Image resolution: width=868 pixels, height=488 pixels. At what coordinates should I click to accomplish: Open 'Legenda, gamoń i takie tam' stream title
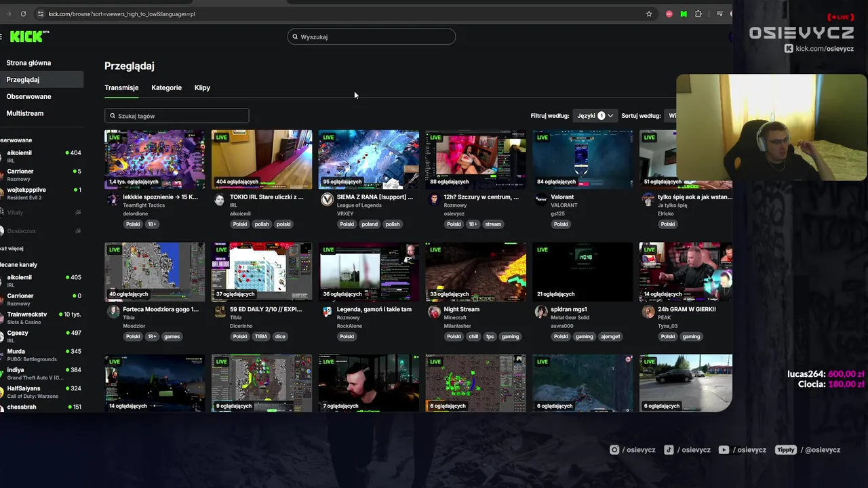pyautogui.click(x=374, y=309)
